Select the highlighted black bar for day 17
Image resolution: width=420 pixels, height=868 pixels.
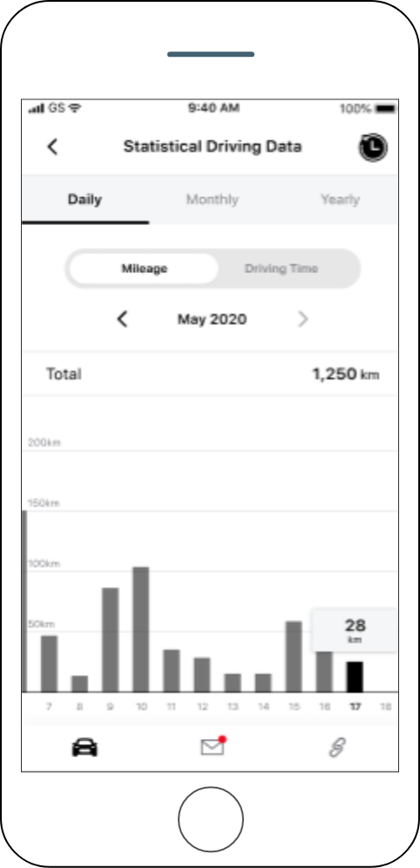(x=355, y=676)
